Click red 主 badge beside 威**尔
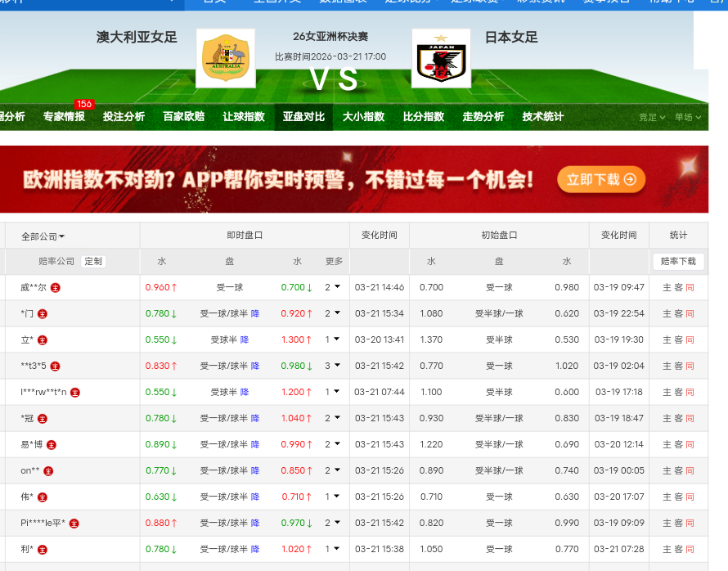Viewport: 728px width, 571px height. (56, 288)
